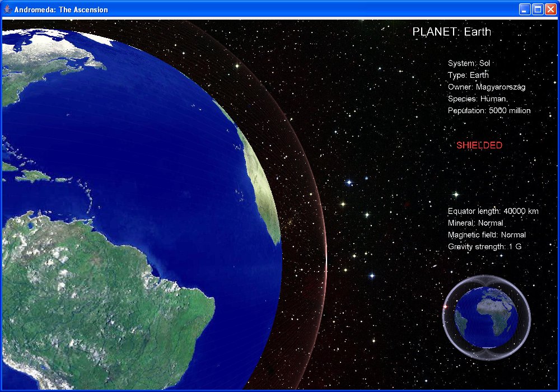Screen dimensions: 560x392
Task: Click the Gravity strength: 1 G text
Action: (484, 246)
